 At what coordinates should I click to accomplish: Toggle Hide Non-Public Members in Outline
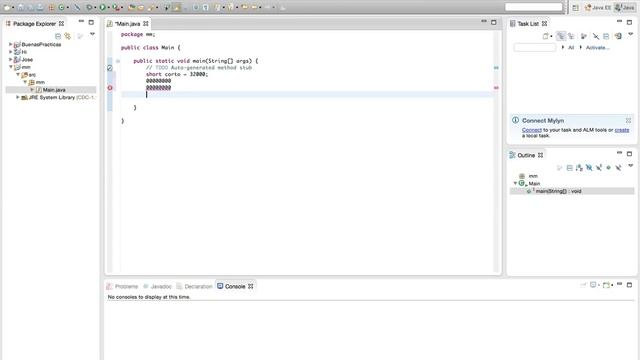[x=609, y=168]
